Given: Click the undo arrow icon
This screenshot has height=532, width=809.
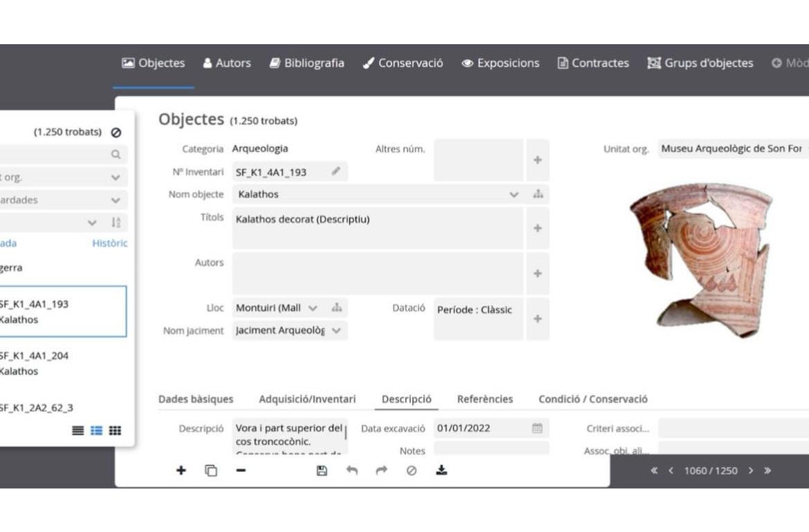Looking at the screenshot, I should pyautogui.click(x=352, y=471).
